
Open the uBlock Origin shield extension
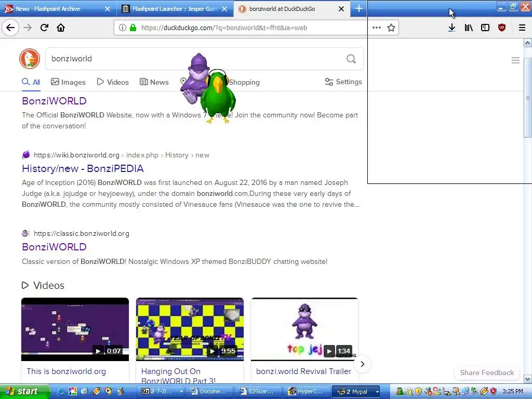coord(502,28)
